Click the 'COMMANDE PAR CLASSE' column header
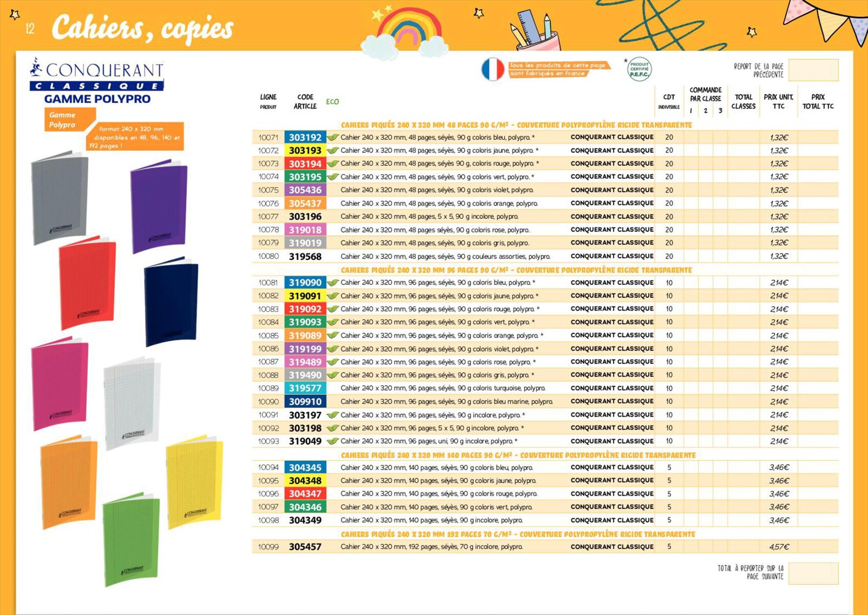 pos(706,94)
